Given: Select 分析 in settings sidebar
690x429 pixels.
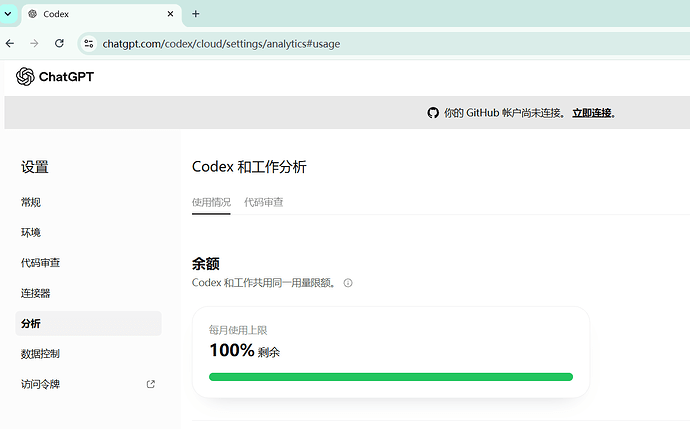Looking at the screenshot, I should [x=88, y=323].
